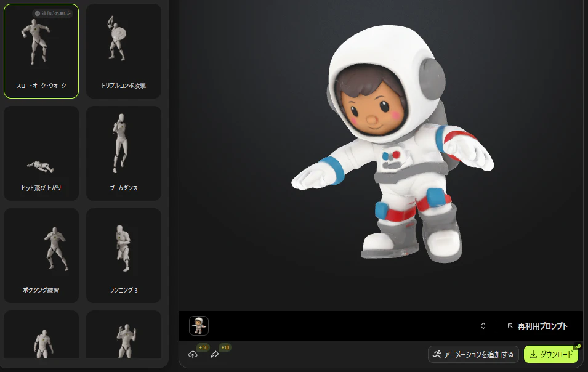Choose the ヒット飛び上がり animation card
The height and width of the screenshot is (372, 588).
[x=41, y=153]
